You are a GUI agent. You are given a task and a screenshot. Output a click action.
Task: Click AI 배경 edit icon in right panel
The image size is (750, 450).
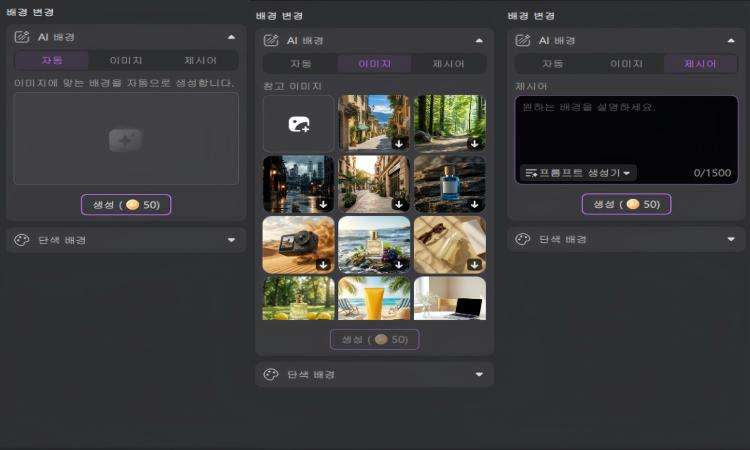pos(522,41)
